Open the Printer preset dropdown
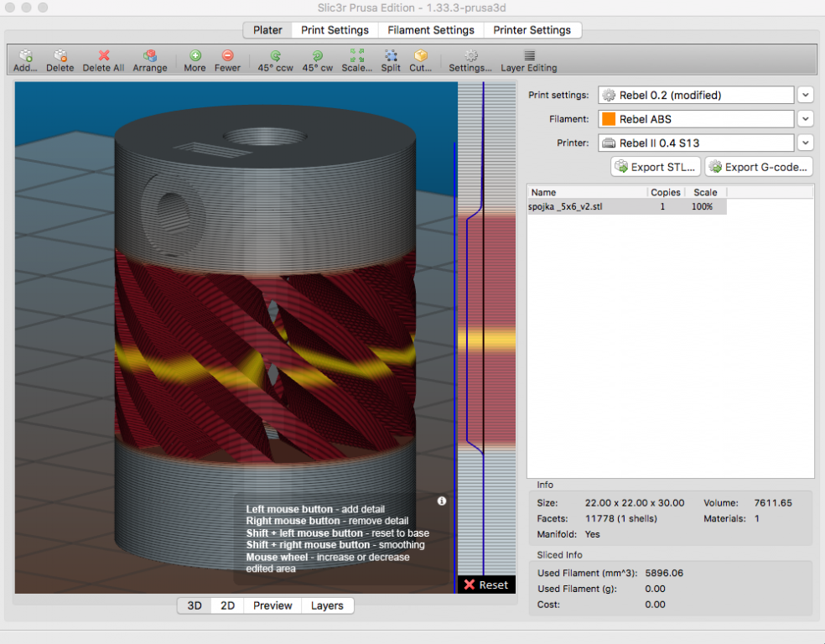Screen dimensions: 825x644 [x=805, y=143]
